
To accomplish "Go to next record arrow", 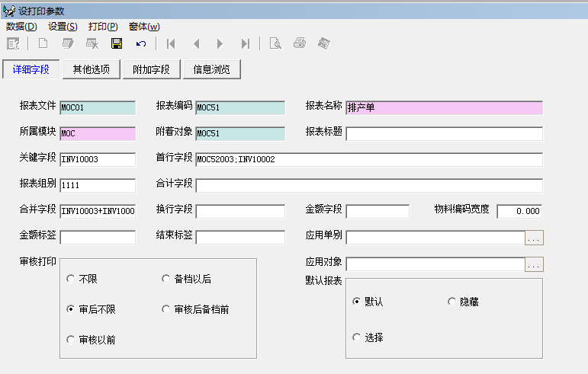I will 220,43.
